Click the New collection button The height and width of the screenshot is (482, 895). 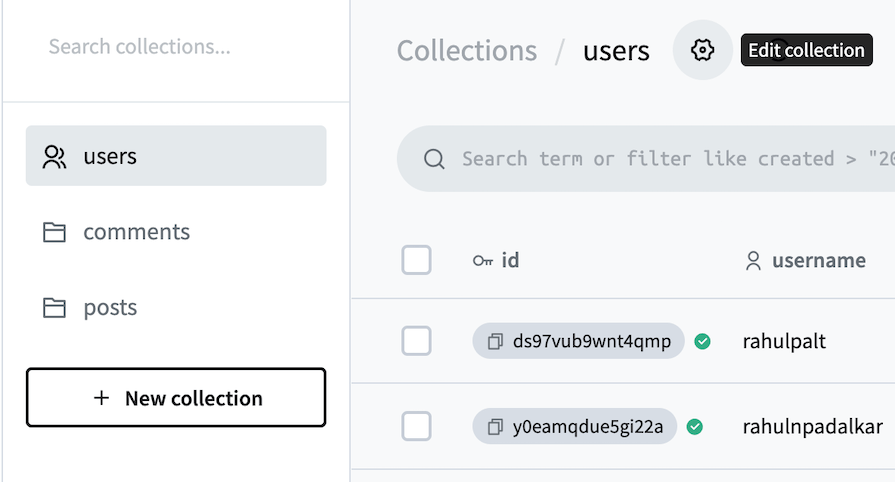tap(176, 397)
